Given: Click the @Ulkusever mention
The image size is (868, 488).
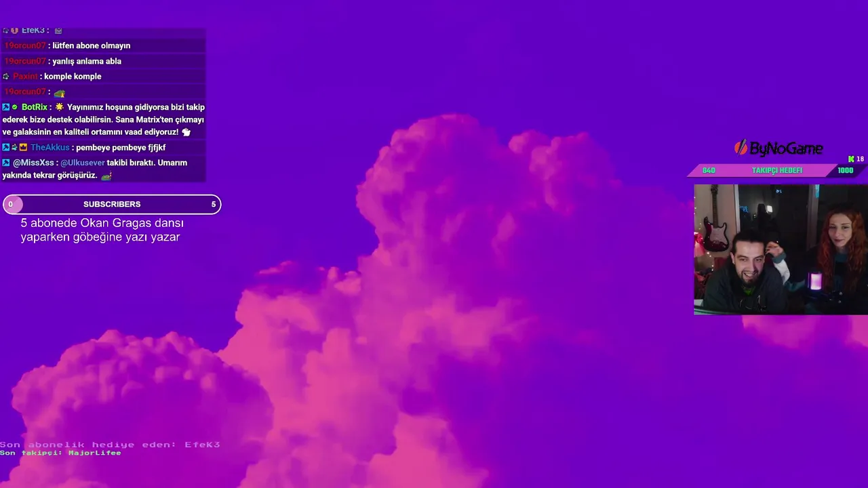Looking at the screenshot, I should coord(83,163).
